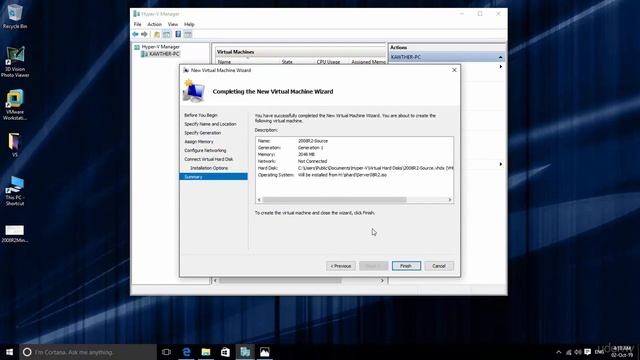Click the Name column header in Virtual Machines
This screenshot has height=360, width=640.
[224, 62]
